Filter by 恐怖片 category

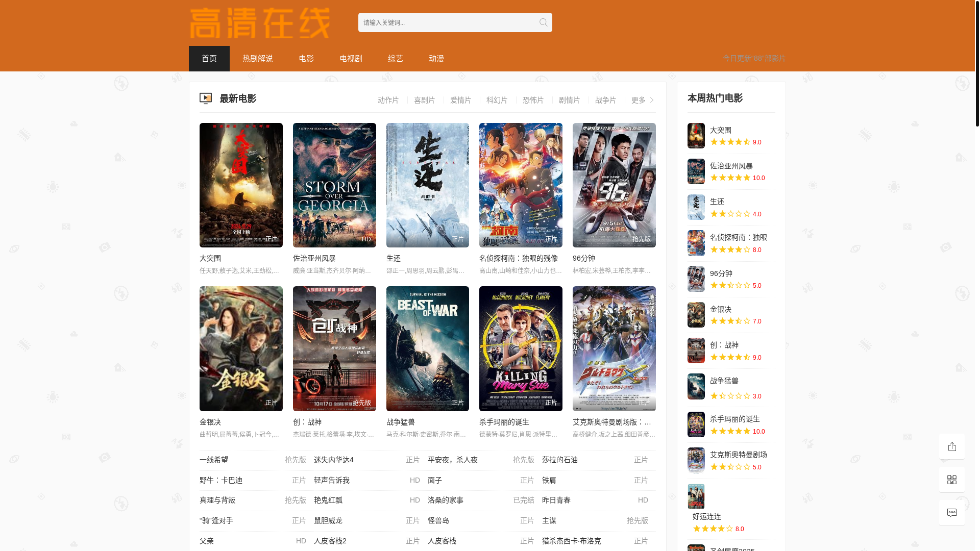pyautogui.click(x=533, y=100)
